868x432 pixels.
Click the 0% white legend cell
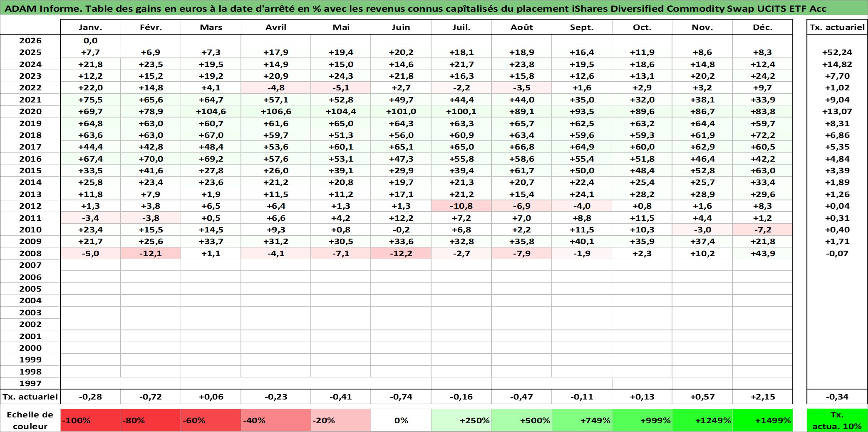[401, 420]
